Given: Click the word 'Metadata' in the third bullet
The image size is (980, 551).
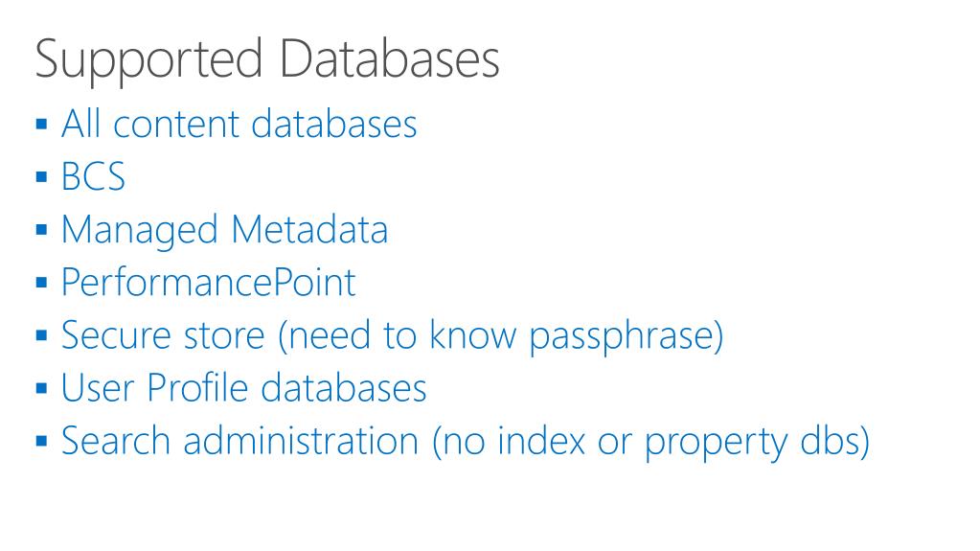Looking at the screenshot, I should (x=309, y=229).
